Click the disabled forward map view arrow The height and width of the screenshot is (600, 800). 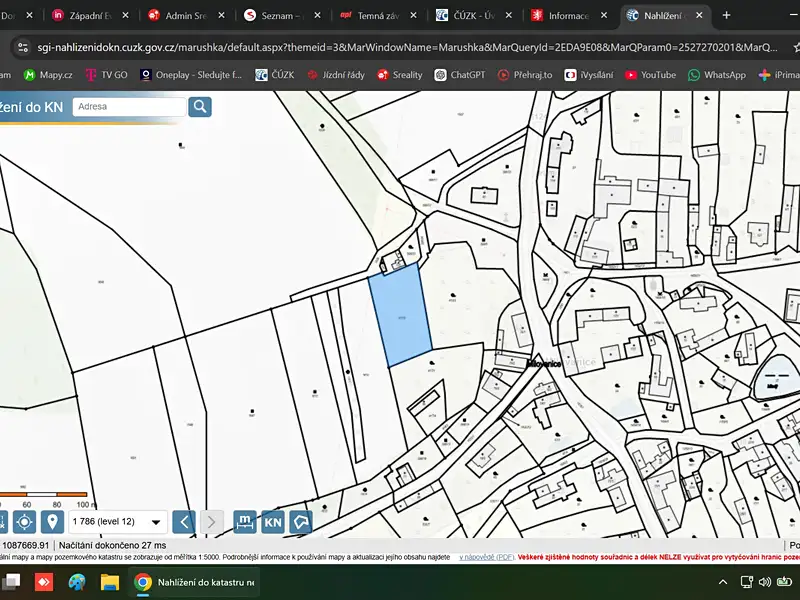(x=212, y=522)
